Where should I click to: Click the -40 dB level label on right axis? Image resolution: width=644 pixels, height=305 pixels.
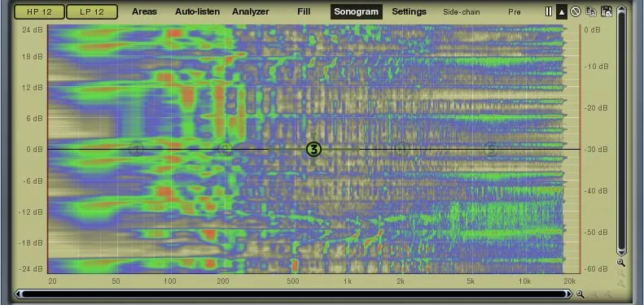[596, 191]
